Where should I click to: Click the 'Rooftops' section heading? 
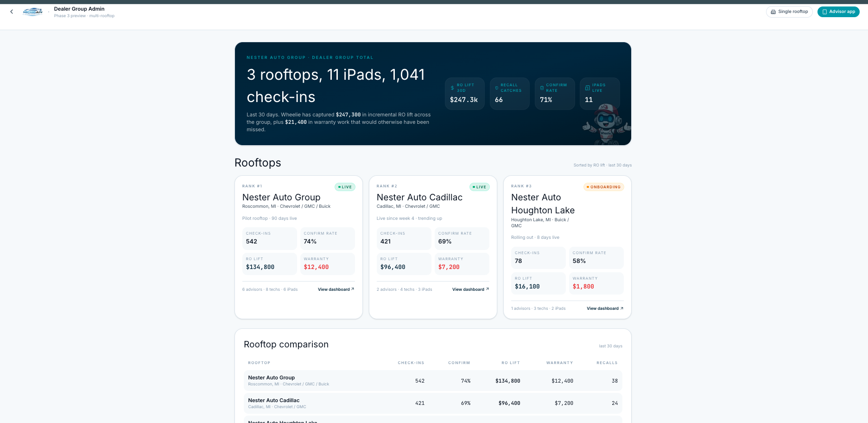258,163
